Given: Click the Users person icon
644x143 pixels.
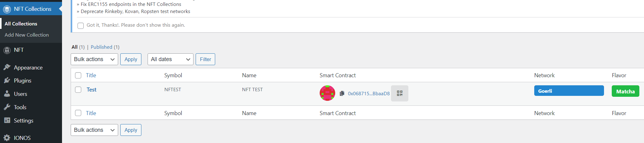Looking at the screenshot, I should 7,94.
